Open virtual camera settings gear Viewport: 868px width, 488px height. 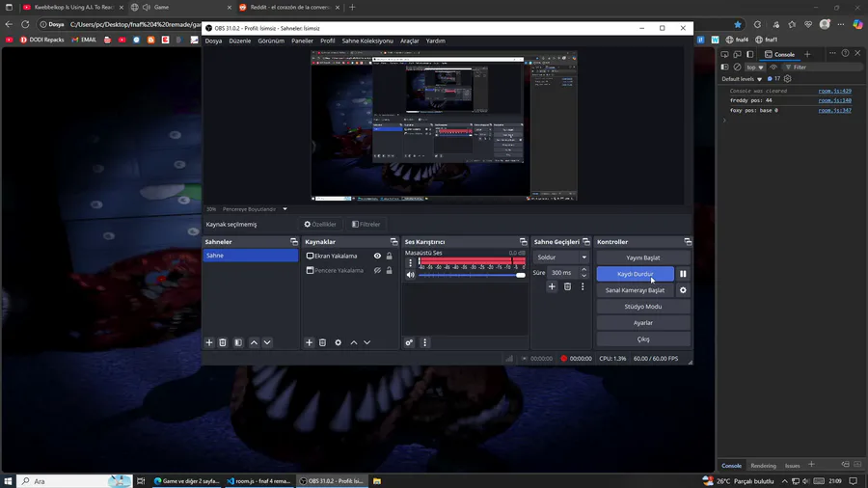[683, 290]
